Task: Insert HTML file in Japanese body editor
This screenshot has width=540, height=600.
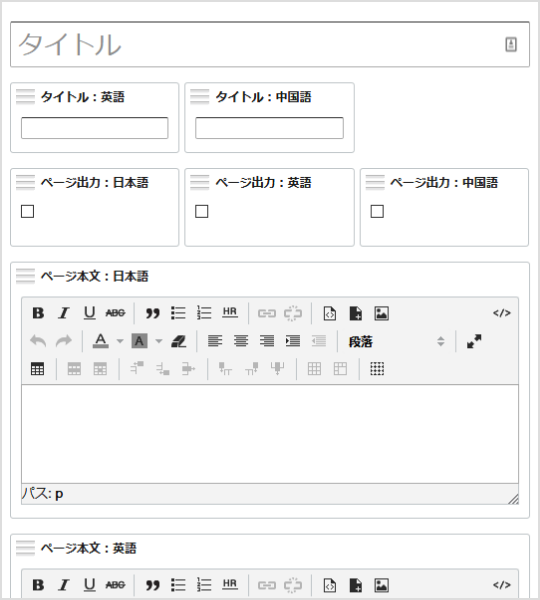Action: coord(330,313)
